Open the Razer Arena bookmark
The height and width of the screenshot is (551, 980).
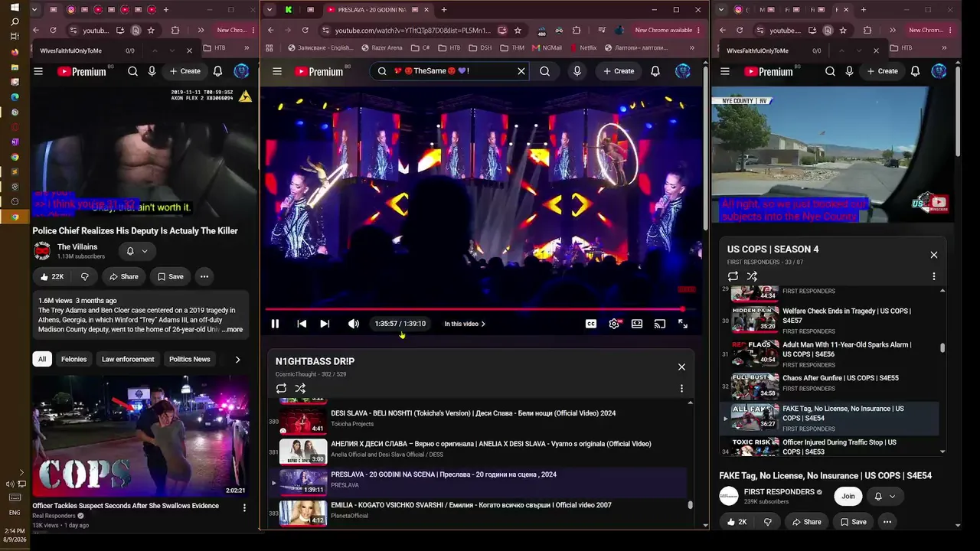click(381, 47)
